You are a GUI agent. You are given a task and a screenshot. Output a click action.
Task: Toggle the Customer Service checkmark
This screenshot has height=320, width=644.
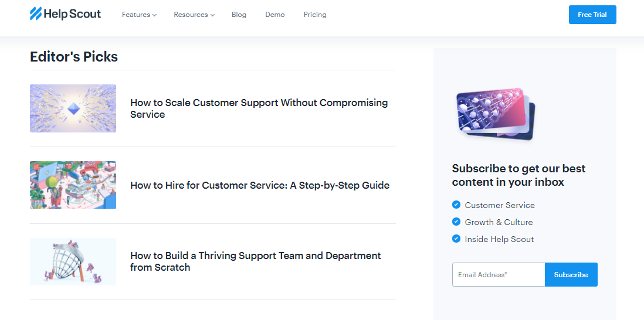[456, 205]
